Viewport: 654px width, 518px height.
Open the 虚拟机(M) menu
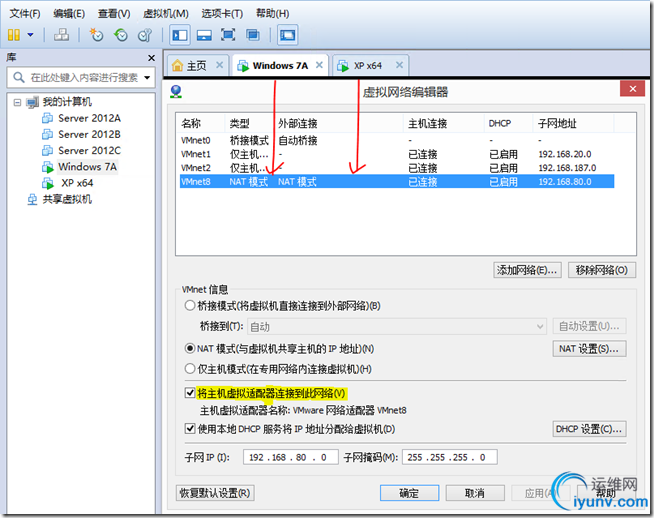(166, 14)
